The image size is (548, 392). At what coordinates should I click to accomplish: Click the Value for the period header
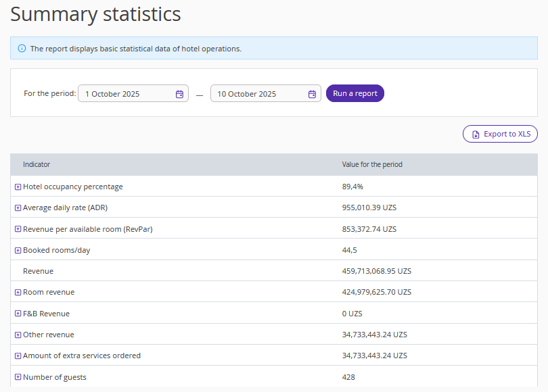tap(372, 164)
